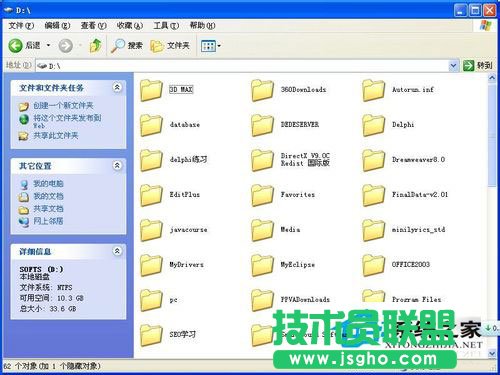Select the Delphi folder icon
The image size is (500, 375).
(x=373, y=125)
